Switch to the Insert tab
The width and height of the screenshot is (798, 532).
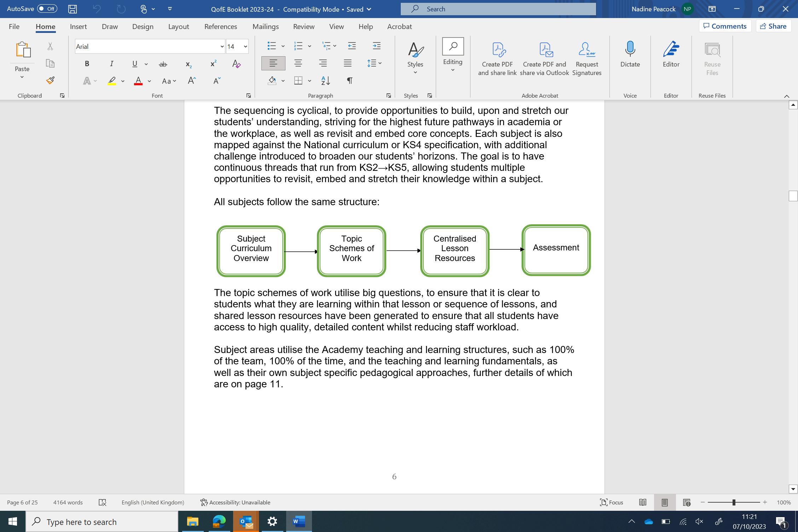click(x=78, y=27)
